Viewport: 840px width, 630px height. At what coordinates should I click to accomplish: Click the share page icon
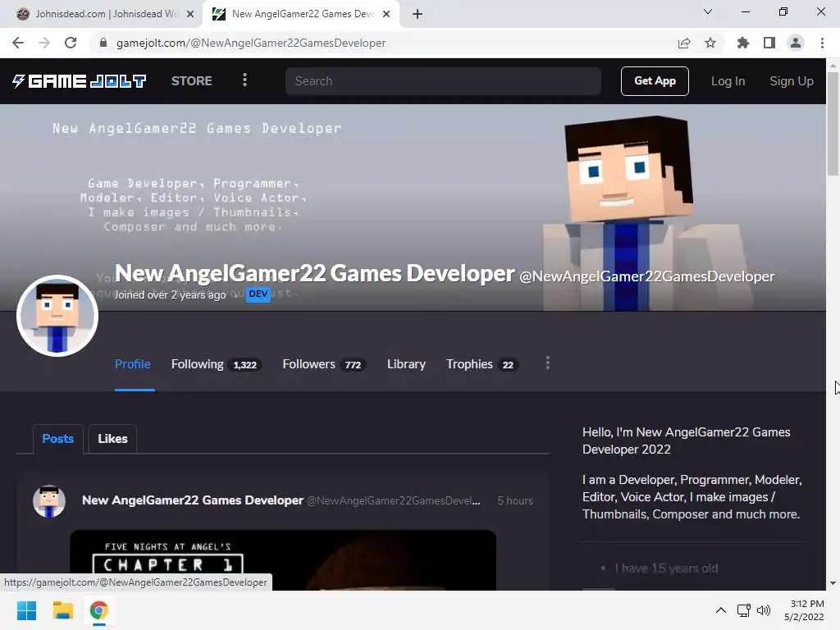[684, 43]
